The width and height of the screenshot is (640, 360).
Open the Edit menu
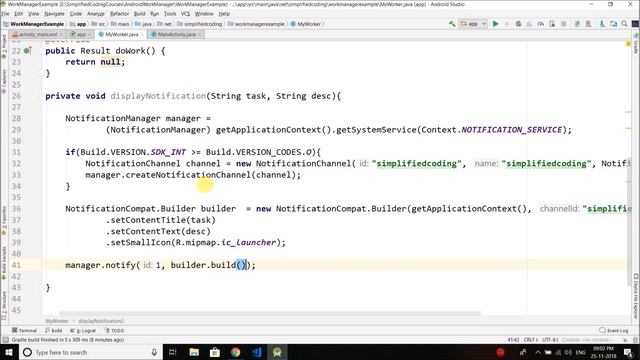(19, 14)
